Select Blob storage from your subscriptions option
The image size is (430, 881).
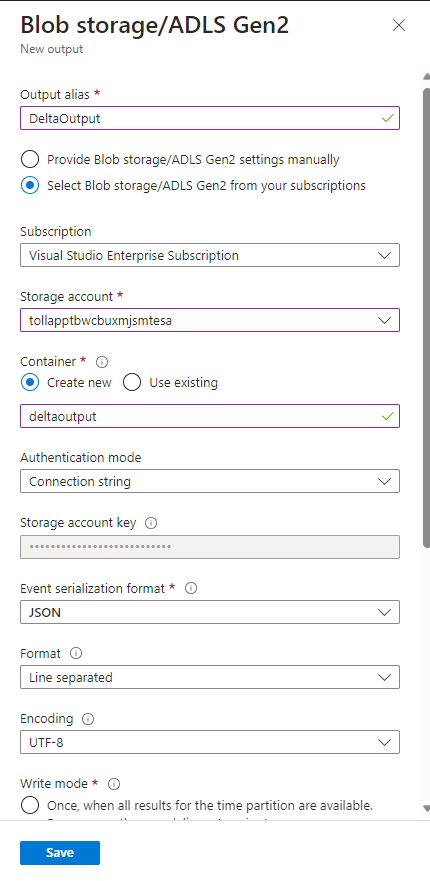tap(30, 185)
